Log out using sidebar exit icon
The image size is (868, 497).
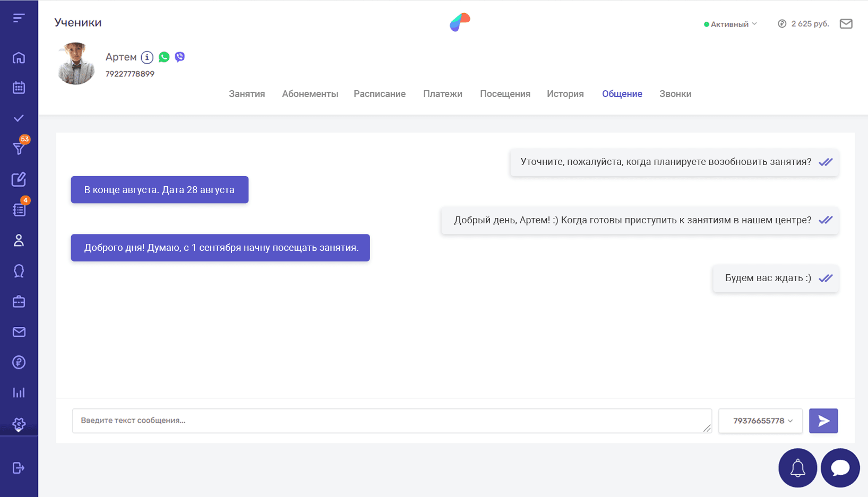coord(19,468)
